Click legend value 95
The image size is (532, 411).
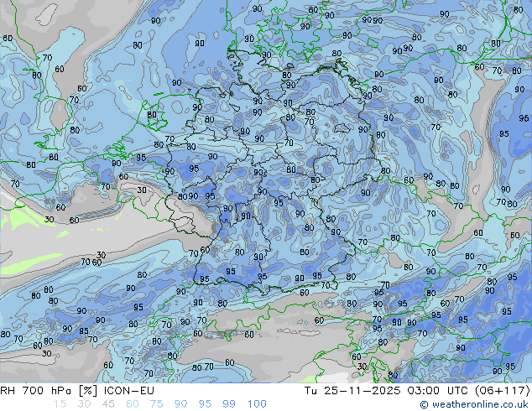point(205,404)
